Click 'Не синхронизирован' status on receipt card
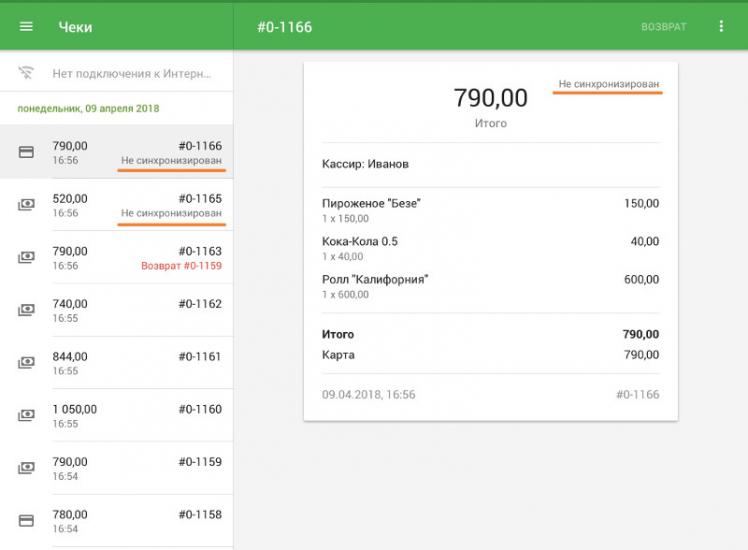This screenshot has width=748, height=550. point(608,85)
